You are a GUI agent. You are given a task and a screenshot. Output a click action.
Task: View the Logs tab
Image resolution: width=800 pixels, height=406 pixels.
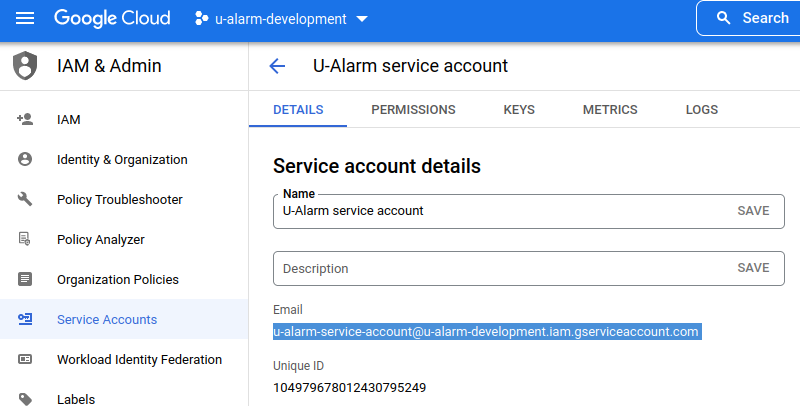tap(702, 110)
